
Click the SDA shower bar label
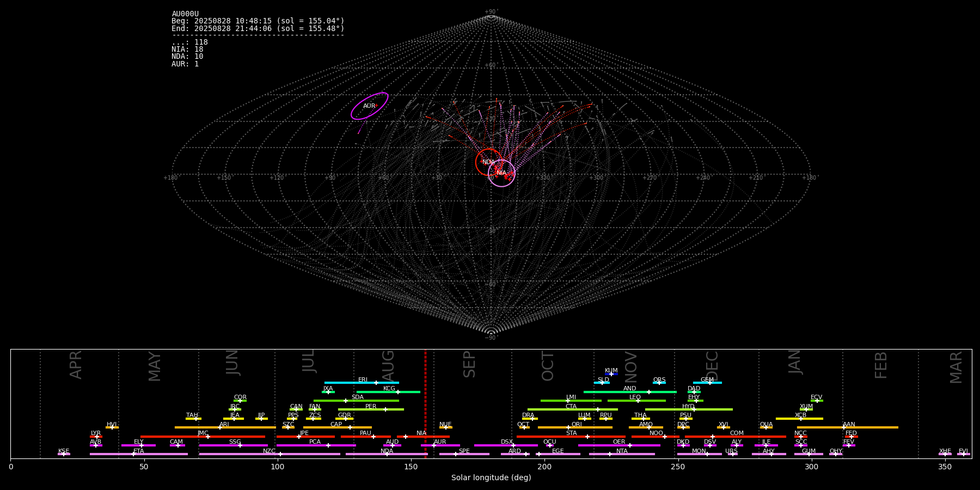(357, 397)
